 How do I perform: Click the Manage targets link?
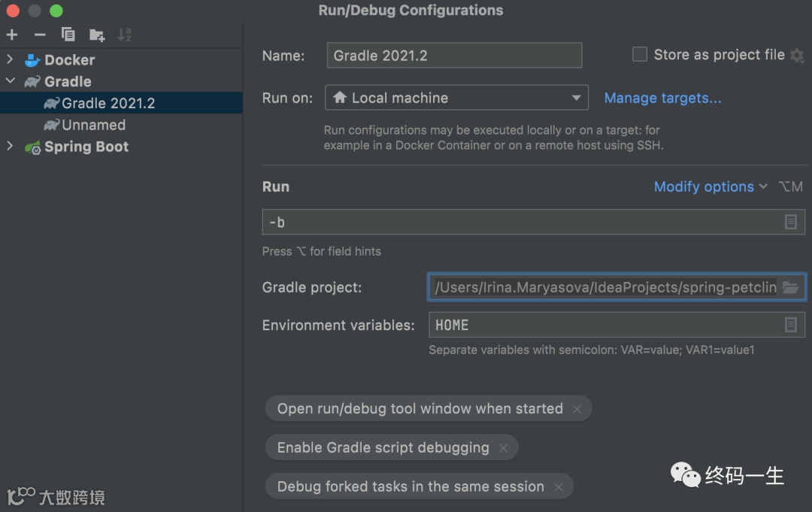coord(662,98)
